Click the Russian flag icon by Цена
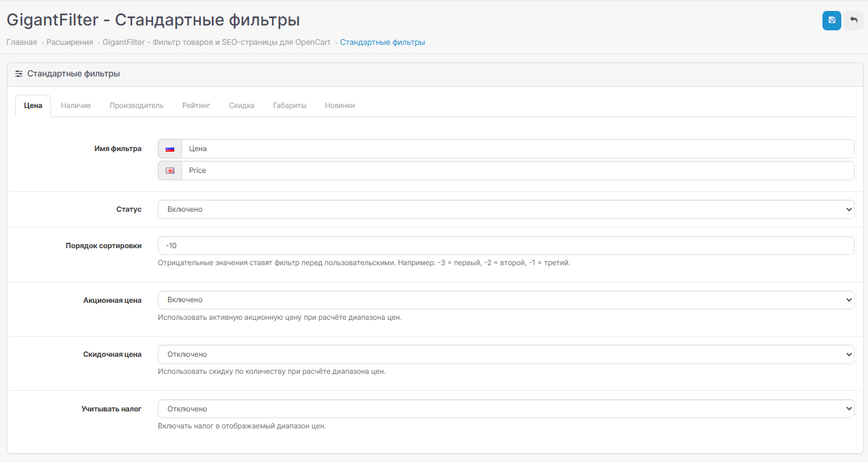The width and height of the screenshot is (868, 463). 170,149
